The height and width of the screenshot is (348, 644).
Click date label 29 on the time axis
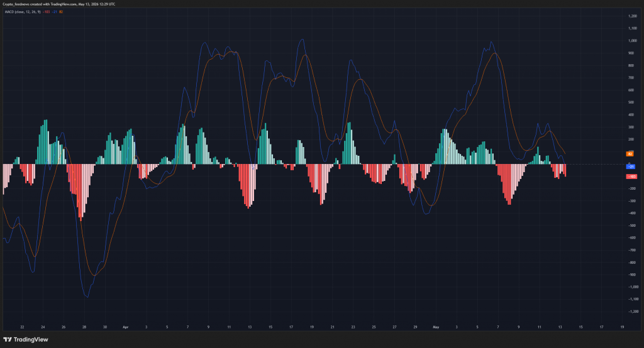tap(415, 327)
